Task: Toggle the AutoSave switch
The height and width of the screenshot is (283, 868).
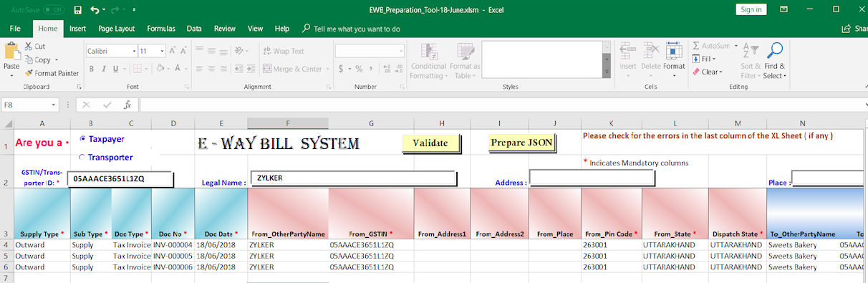Action: 54,10
